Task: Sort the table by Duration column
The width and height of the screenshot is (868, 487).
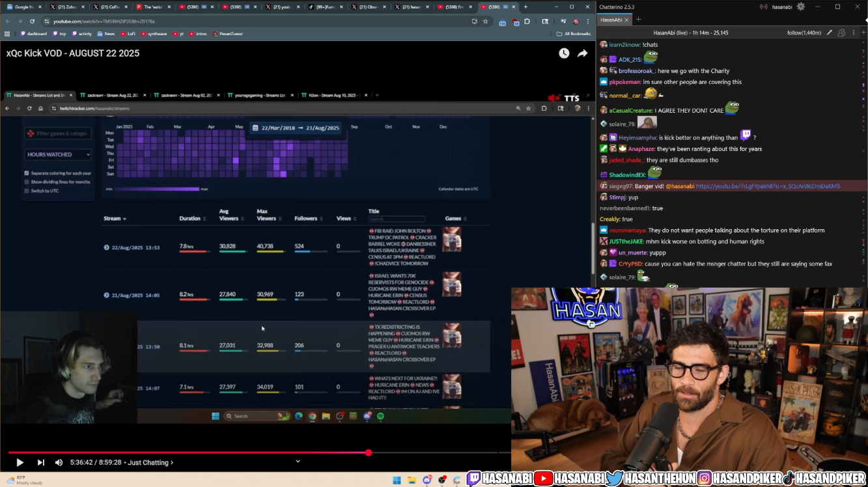Action: [192, 219]
